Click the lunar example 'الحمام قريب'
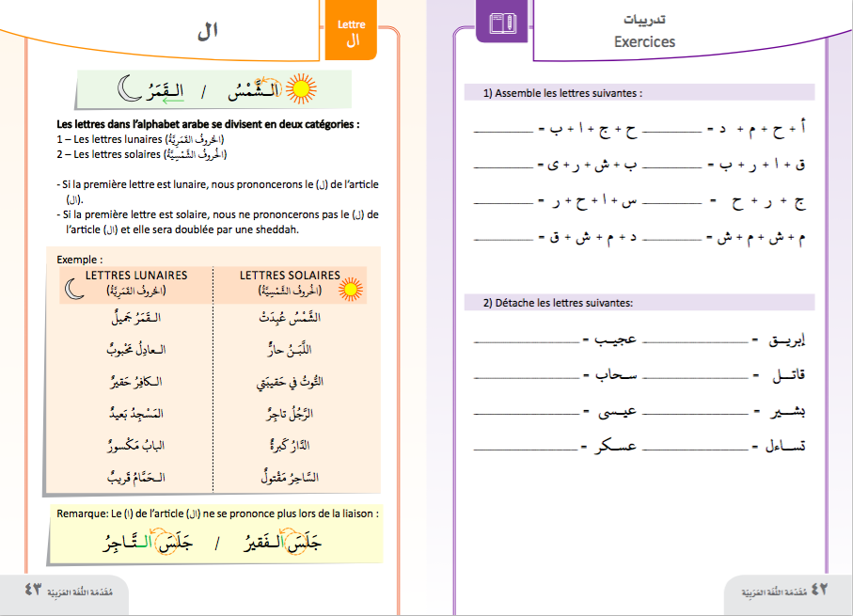 [136, 477]
